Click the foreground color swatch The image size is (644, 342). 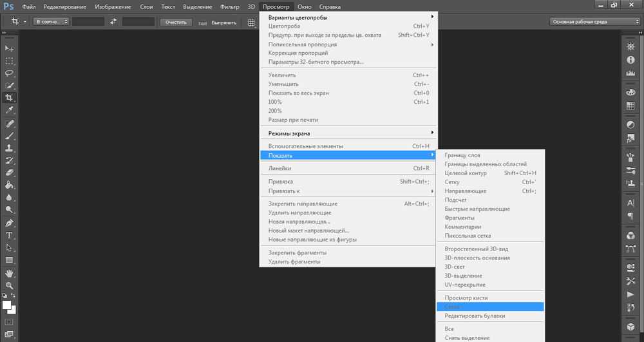point(7,305)
